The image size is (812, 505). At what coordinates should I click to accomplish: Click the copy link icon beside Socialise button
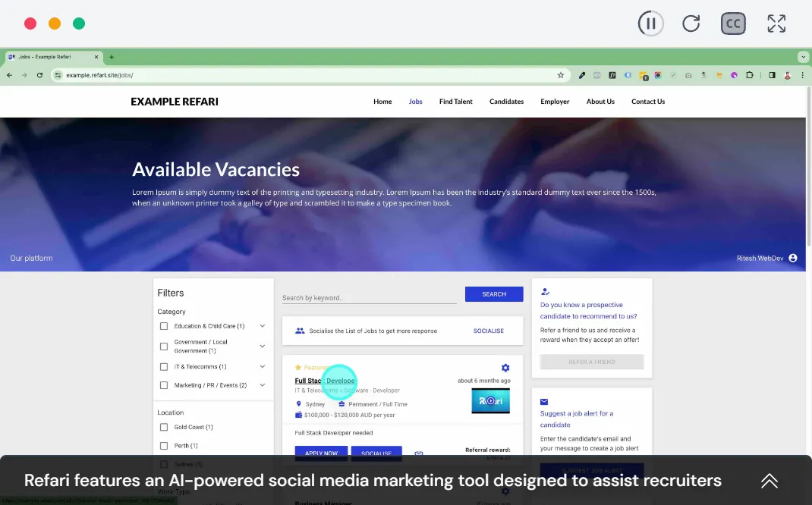[419, 453]
